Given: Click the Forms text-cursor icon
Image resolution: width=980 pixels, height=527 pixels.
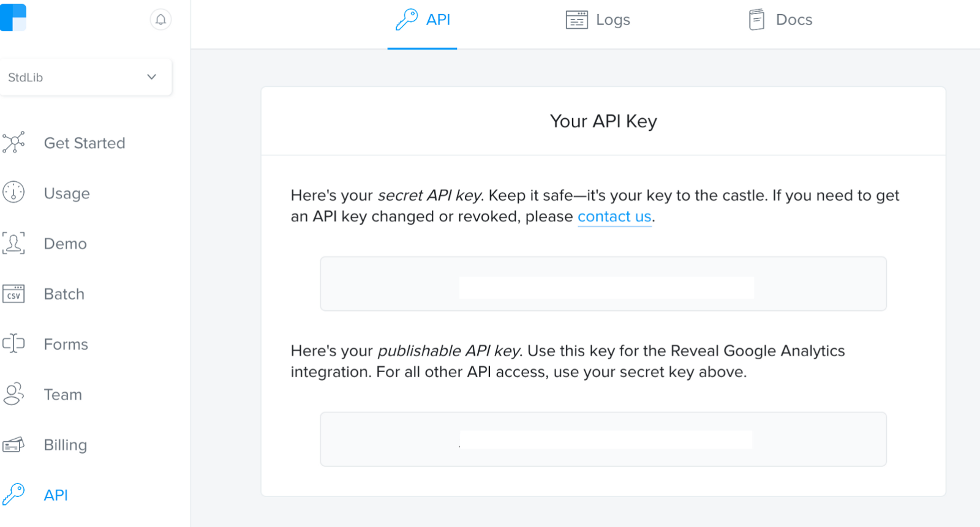Looking at the screenshot, I should (13, 343).
